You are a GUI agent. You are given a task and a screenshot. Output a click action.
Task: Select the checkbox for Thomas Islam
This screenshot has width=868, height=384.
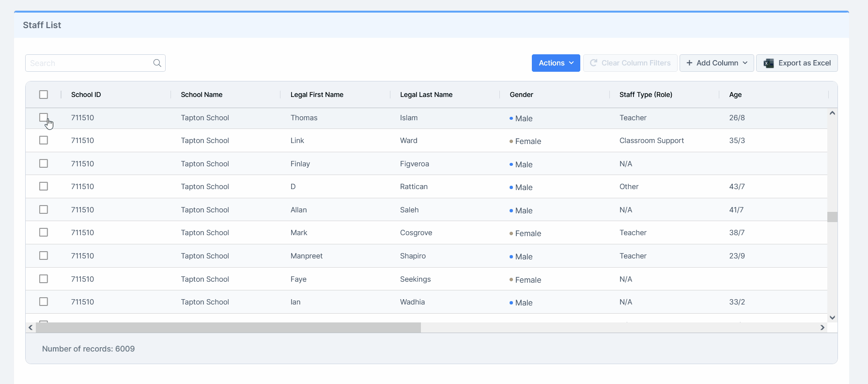(44, 117)
